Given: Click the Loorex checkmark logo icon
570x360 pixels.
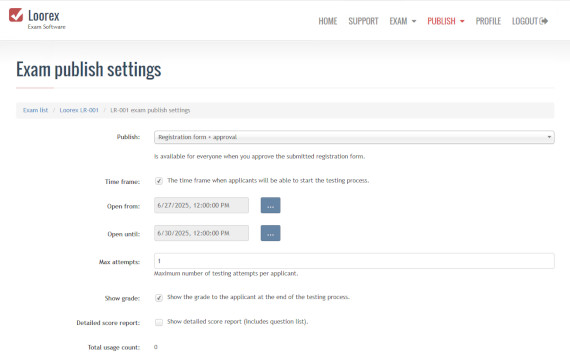Looking at the screenshot, I should (x=16, y=15).
